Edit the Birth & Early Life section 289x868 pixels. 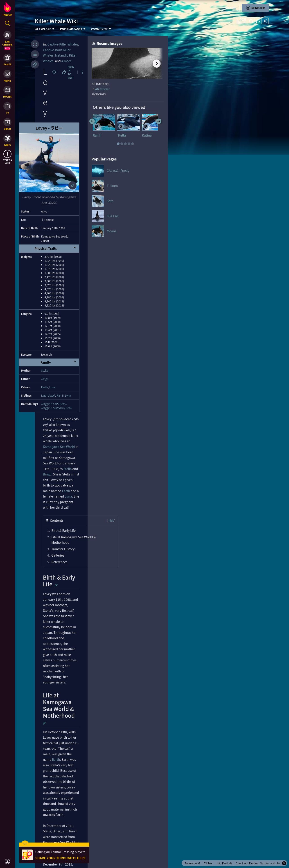coord(56,585)
